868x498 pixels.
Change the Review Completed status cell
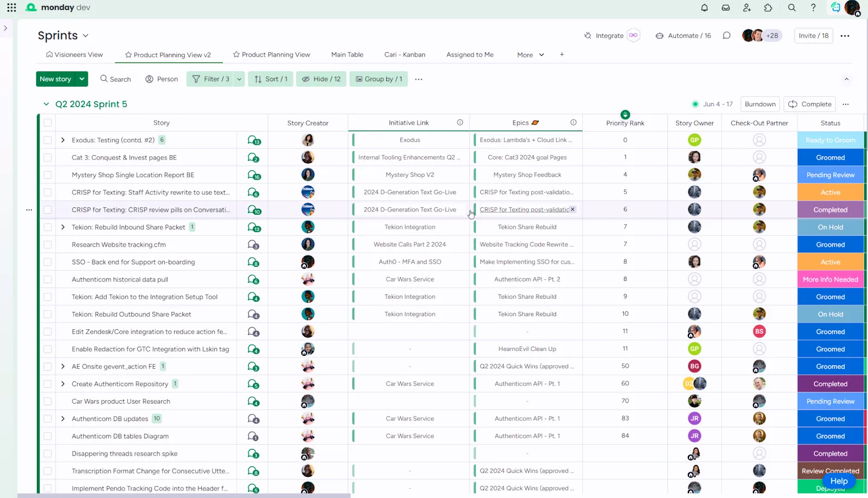[x=830, y=471]
